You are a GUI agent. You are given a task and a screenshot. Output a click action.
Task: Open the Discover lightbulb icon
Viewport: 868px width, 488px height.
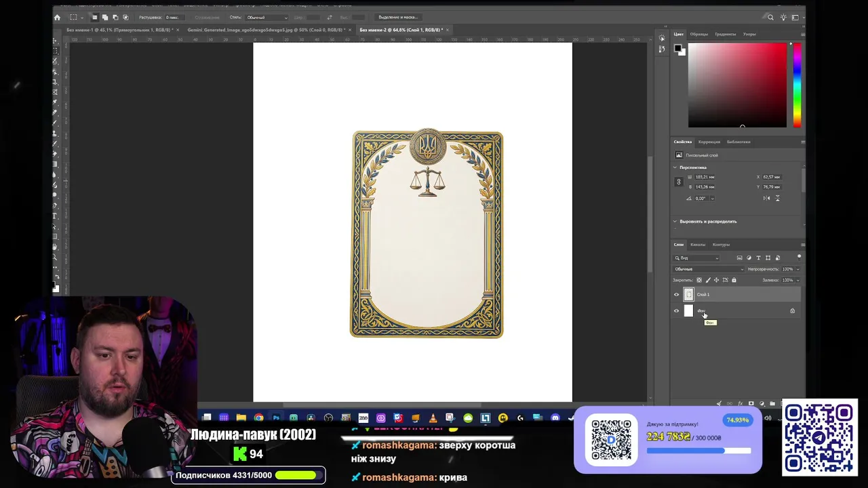coord(784,17)
